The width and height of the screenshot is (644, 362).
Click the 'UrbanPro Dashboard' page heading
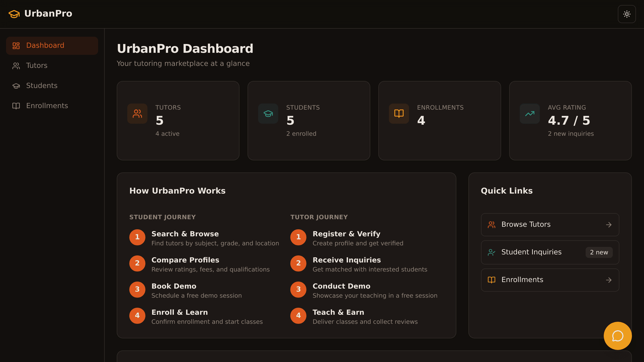pos(185,49)
